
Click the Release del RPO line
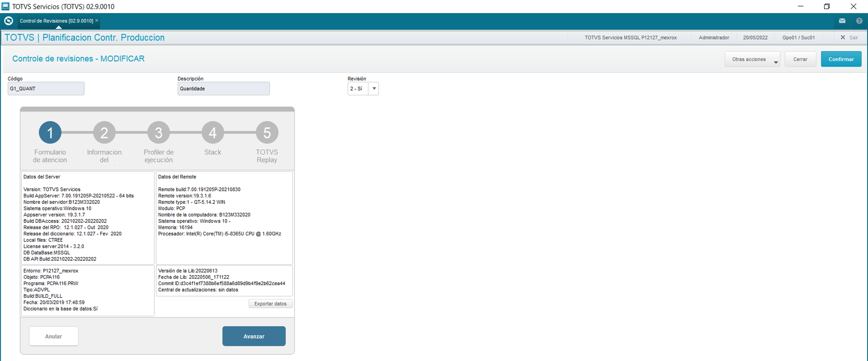pos(66,227)
